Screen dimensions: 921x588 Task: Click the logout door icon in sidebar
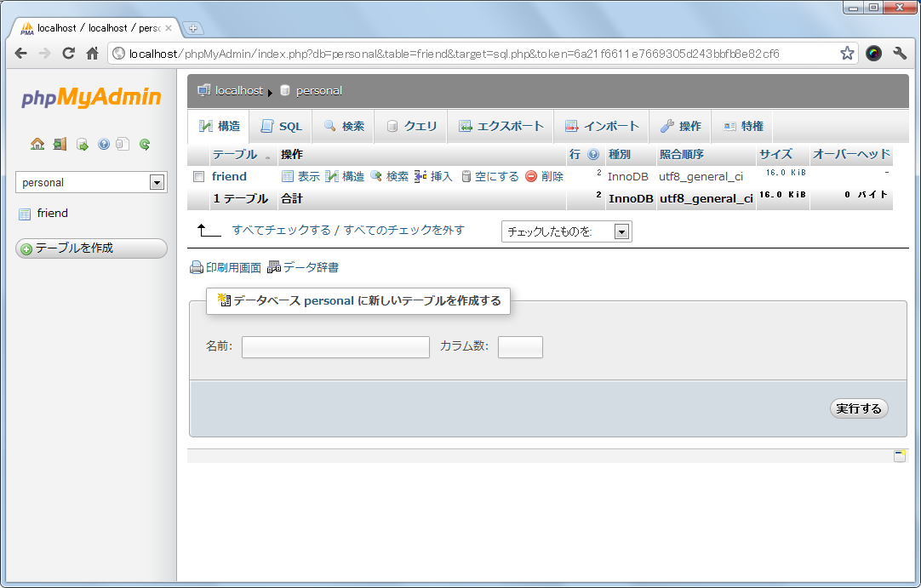[x=60, y=144]
